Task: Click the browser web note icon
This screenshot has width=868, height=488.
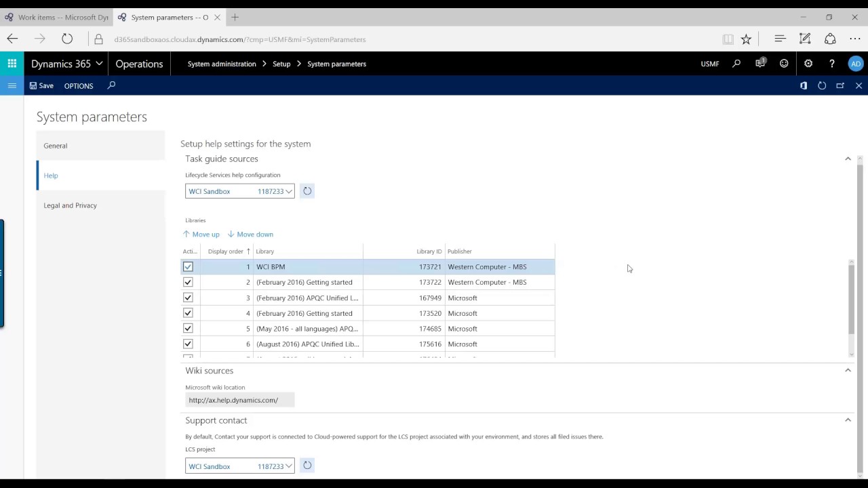Action: click(x=805, y=39)
